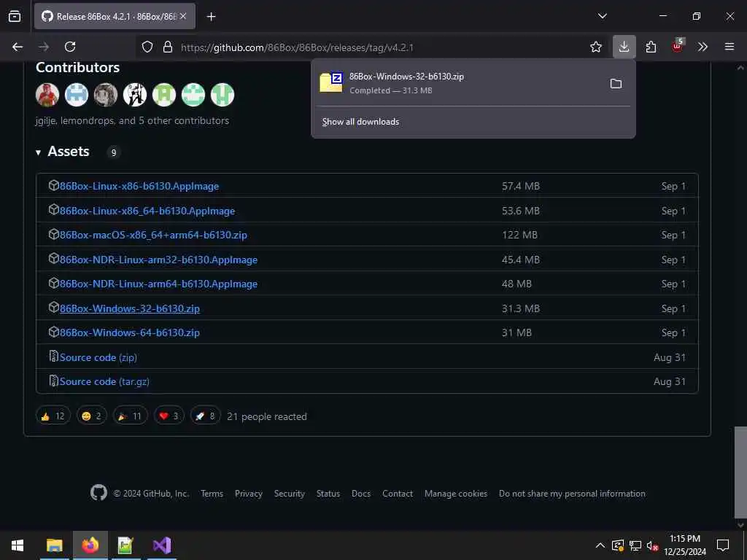Image resolution: width=747 pixels, height=560 pixels.
Task: Open the Terms footer link
Action: click(x=212, y=494)
